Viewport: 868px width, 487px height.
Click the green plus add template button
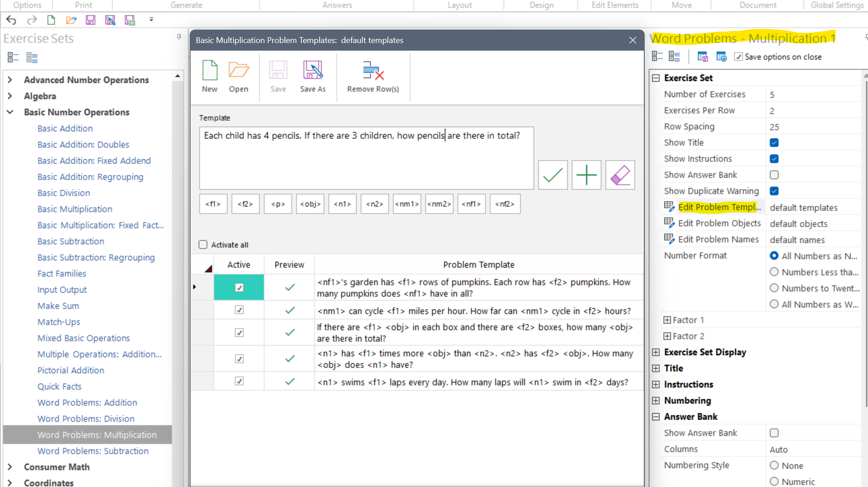[x=586, y=175]
